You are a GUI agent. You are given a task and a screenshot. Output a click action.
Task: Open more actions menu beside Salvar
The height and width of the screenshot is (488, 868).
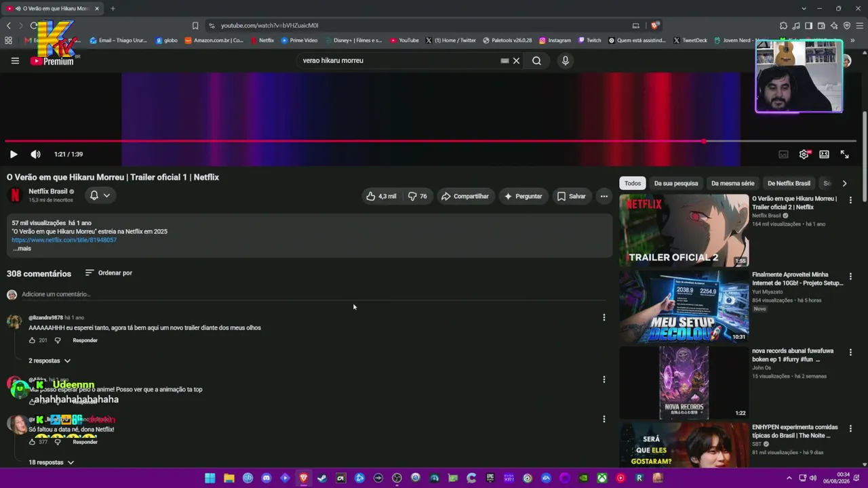[x=604, y=197]
